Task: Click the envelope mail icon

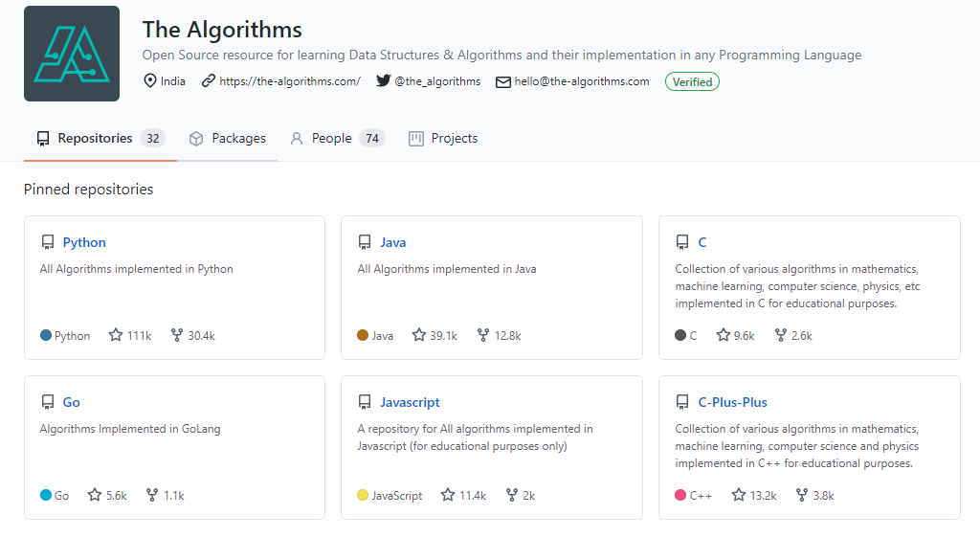Action: tap(503, 82)
